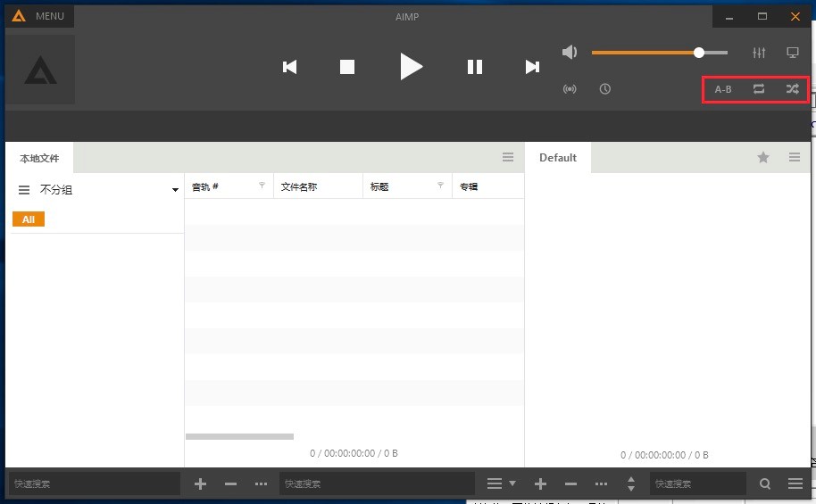
Task: Open the 标题 column filter
Action: [440, 186]
